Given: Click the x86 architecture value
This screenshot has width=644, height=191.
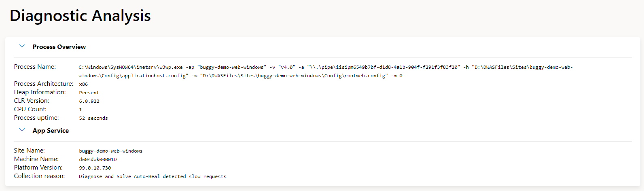Looking at the screenshot, I should [x=83, y=84].
